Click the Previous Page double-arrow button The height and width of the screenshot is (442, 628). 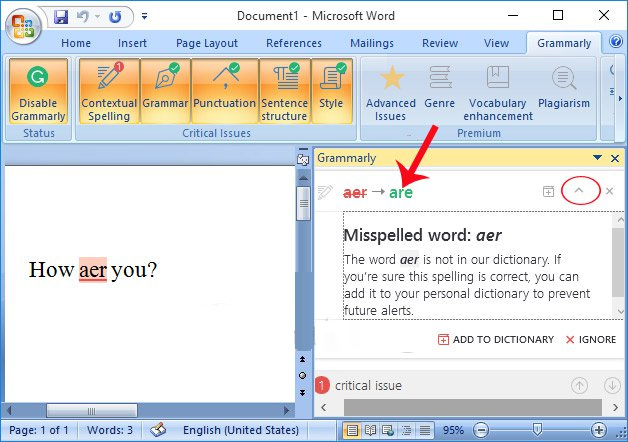[302, 359]
